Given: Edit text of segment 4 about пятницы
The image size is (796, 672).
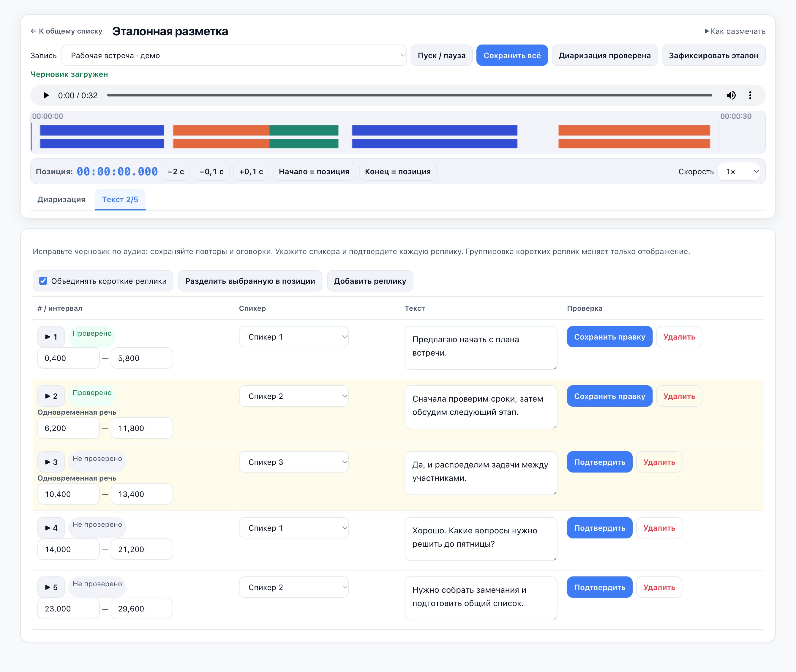Looking at the screenshot, I should click(481, 539).
